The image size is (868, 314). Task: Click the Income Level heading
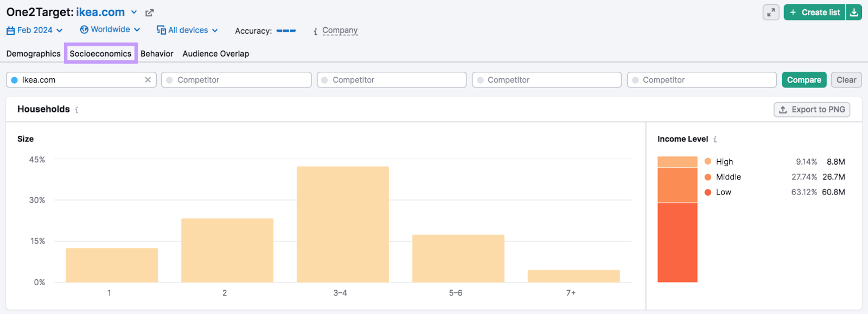tap(682, 139)
